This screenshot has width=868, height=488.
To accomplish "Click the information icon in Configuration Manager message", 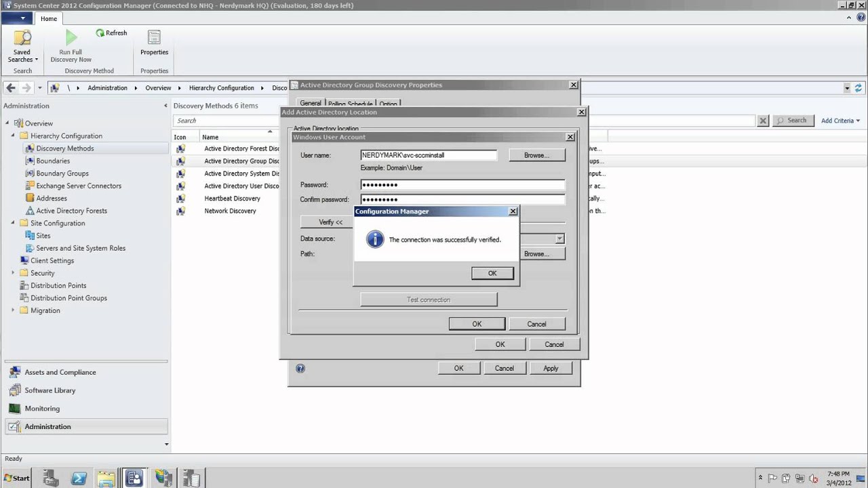I will pos(375,239).
